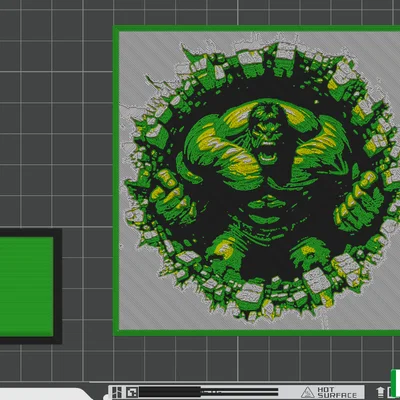Image resolution: width=400 pixels, height=400 pixels.
Task: Select the plain green square model
Action: (x=31, y=286)
